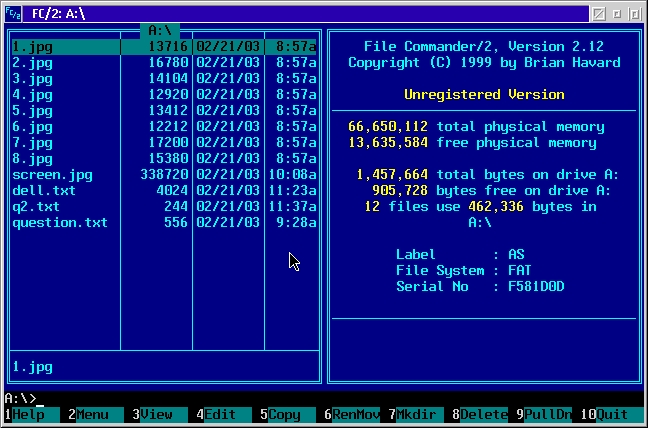Click the Label : AS line

[x=460, y=254]
